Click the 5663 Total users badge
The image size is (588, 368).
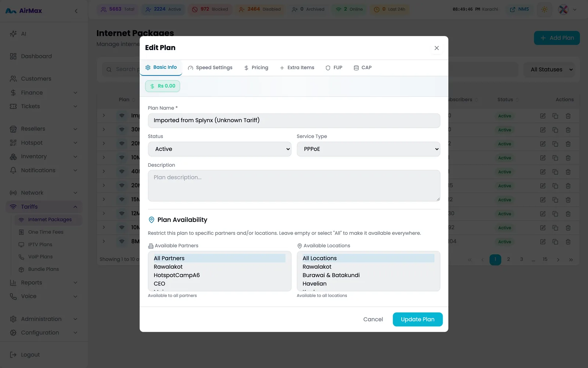pyautogui.click(x=118, y=9)
